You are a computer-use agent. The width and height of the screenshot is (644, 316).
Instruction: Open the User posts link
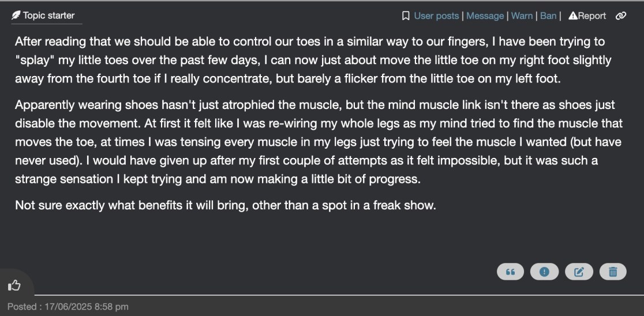point(436,16)
